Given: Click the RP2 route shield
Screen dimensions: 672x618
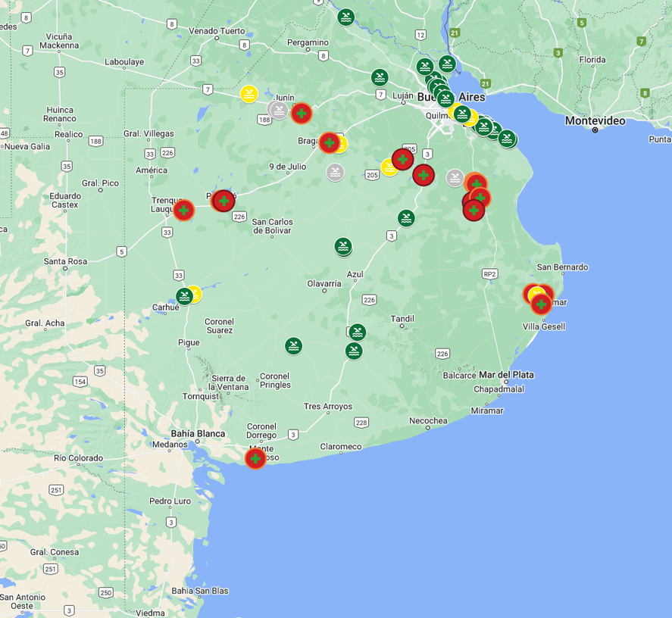Looking at the screenshot, I should 490,274.
